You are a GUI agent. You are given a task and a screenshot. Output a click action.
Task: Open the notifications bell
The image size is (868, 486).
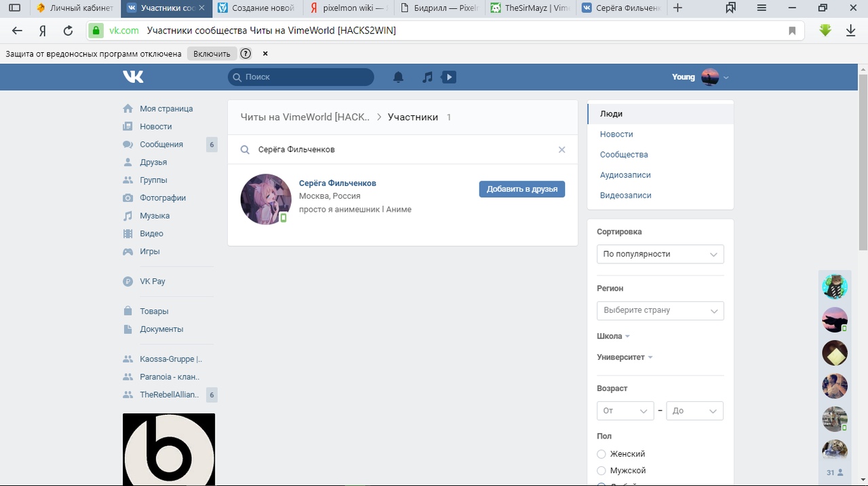[398, 77]
